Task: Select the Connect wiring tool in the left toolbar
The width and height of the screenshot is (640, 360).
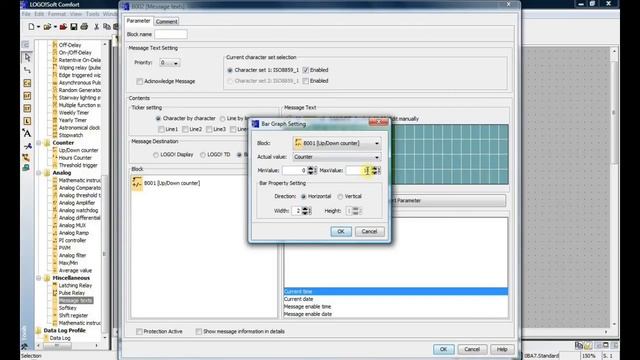Action: [27, 70]
